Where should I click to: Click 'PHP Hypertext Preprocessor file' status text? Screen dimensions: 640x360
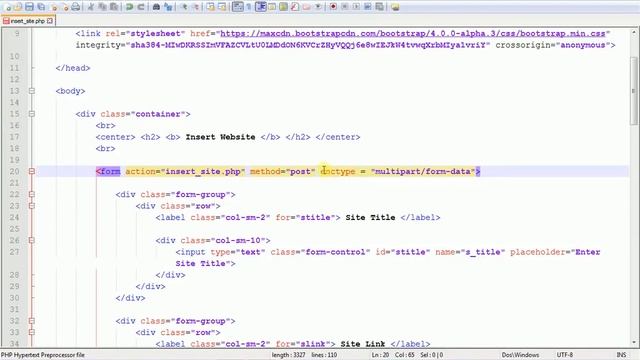coord(42,355)
